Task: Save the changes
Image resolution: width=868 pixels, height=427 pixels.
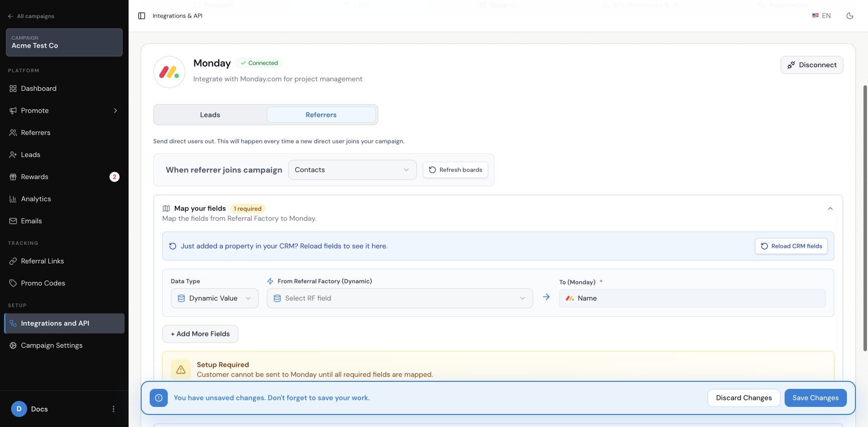Action: [815, 398]
